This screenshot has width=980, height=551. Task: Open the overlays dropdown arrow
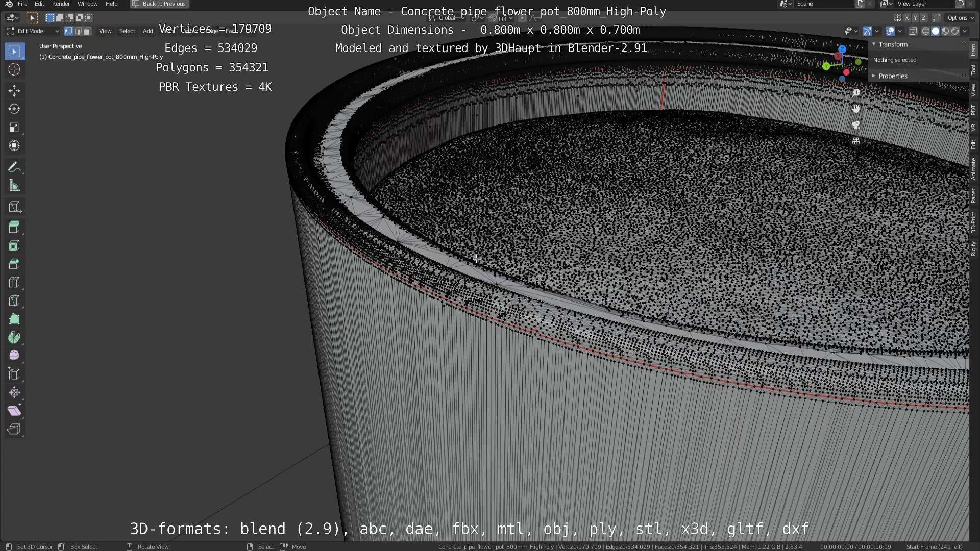click(x=900, y=31)
